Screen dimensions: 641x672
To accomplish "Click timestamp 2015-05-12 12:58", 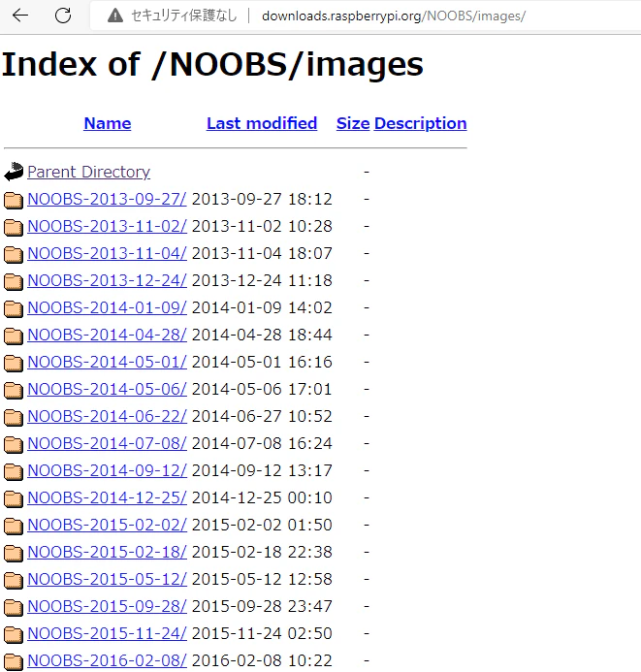I will pos(262,579).
